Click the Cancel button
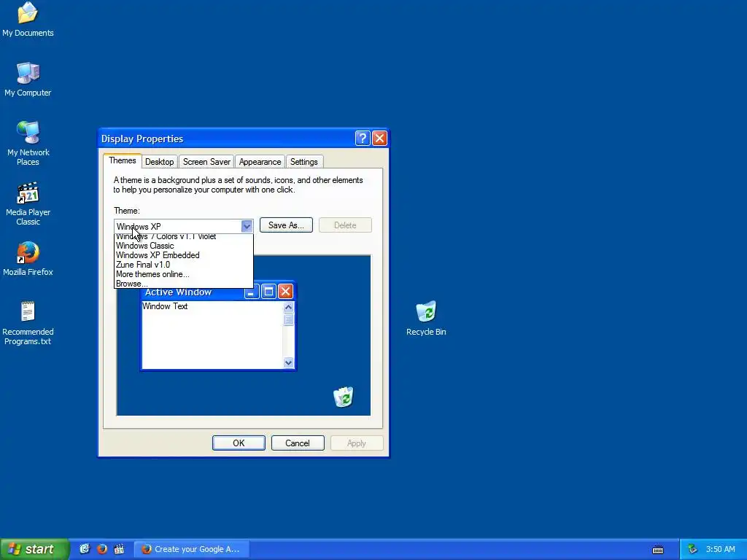Screen dimensions: 747x560 [298, 443]
